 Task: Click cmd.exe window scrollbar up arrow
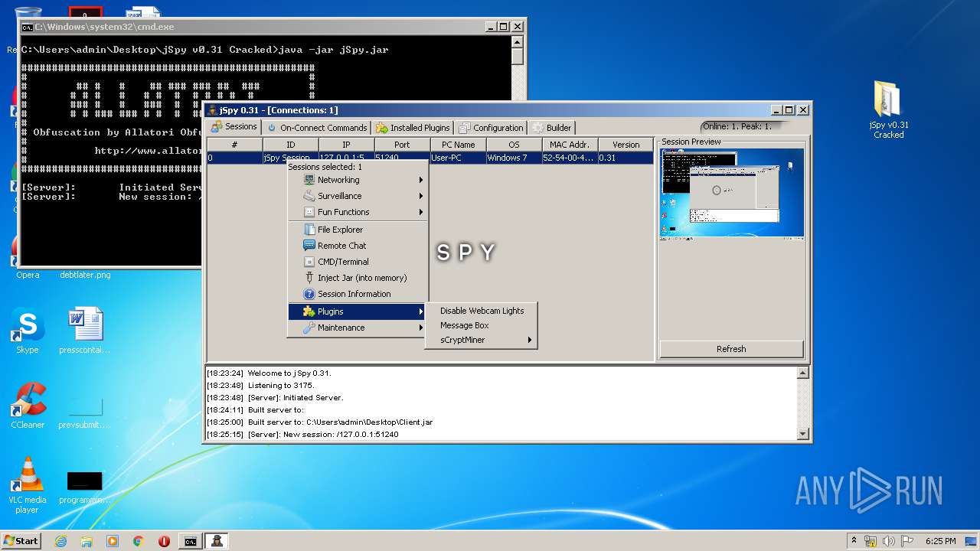518,43
